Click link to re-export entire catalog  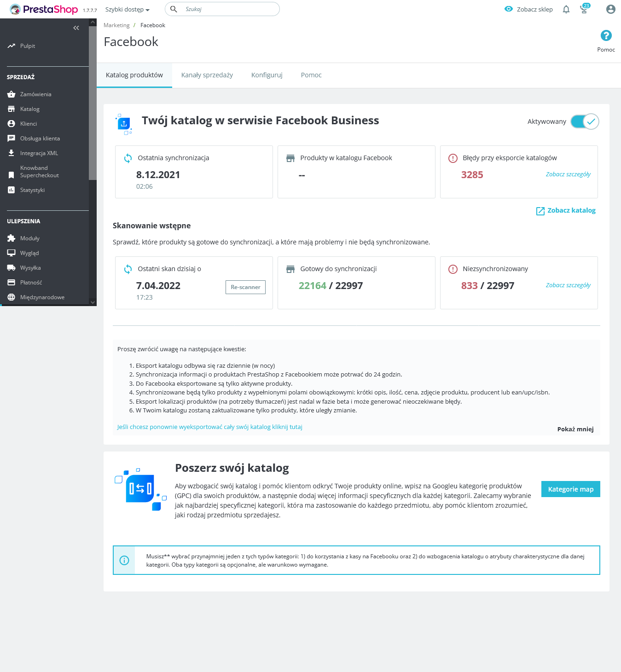[210, 427]
